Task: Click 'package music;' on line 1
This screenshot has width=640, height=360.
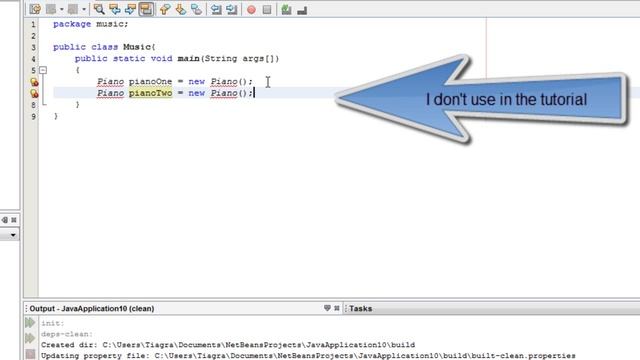Action: point(91,24)
